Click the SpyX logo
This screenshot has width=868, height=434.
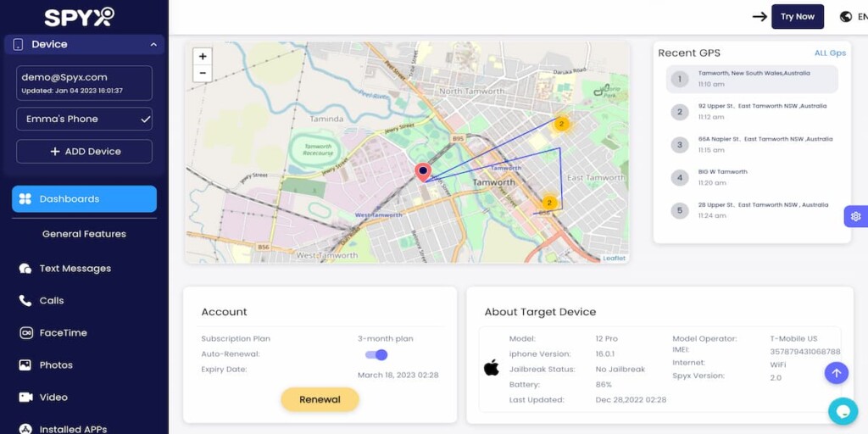[79, 17]
